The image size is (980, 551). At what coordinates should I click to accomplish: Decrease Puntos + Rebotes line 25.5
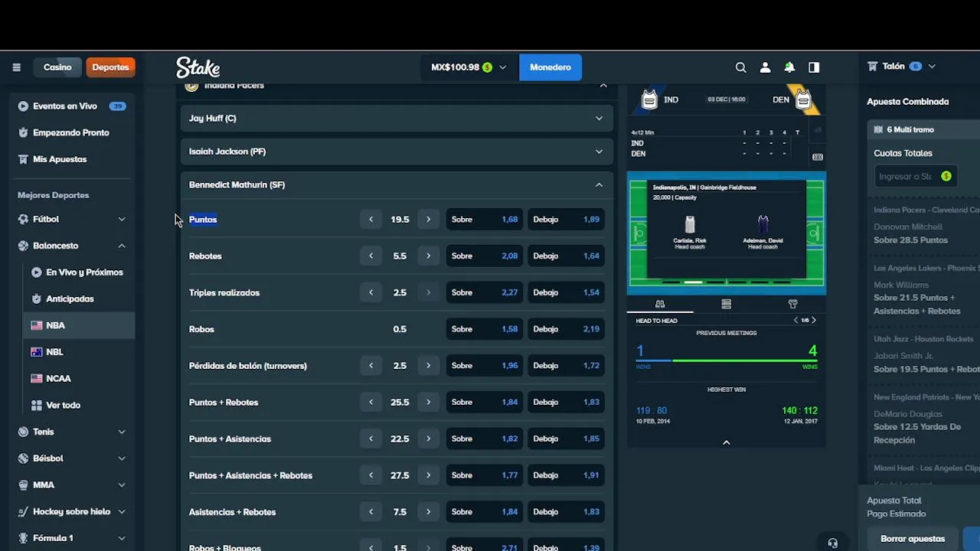[x=371, y=403]
